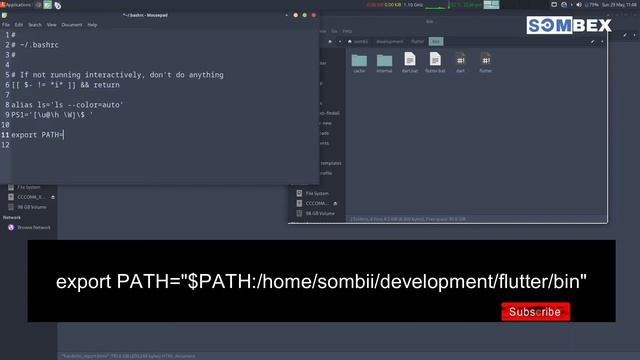Click the battery 79% indicator
The image size is (640, 360).
(x=592, y=5)
